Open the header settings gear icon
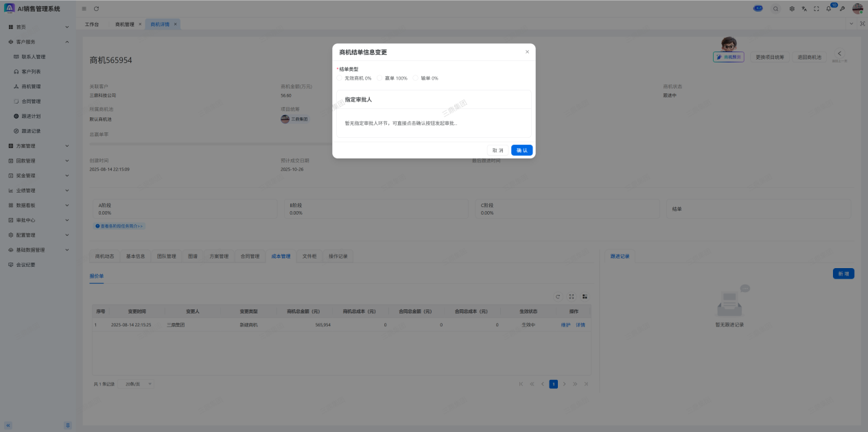The width and height of the screenshot is (868, 432). coord(792,9)
